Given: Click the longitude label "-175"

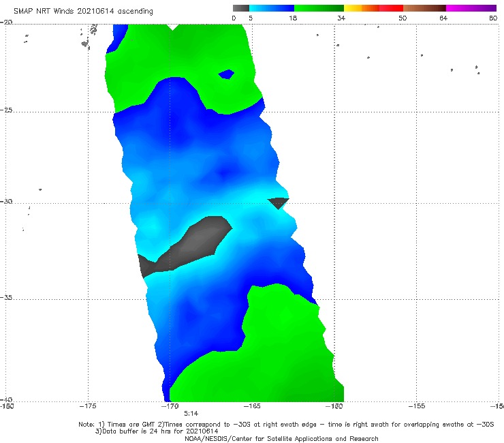Looking at the screenshot, I should point(88,406).
